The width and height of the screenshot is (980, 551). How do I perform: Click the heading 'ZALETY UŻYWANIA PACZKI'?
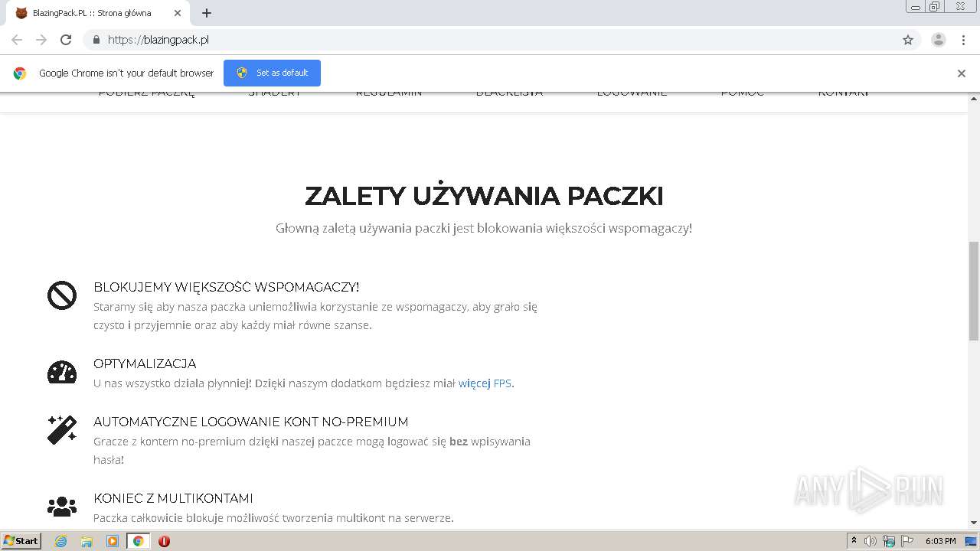click(x=484, y=196)
